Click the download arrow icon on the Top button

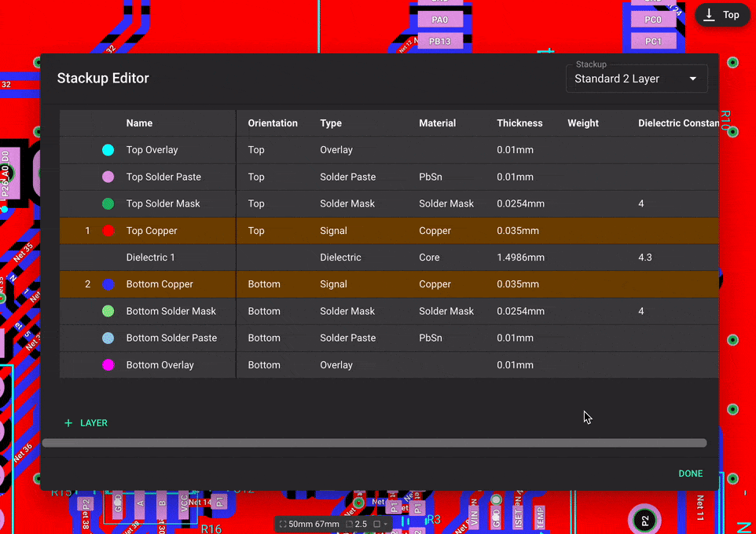coord(710,14)
